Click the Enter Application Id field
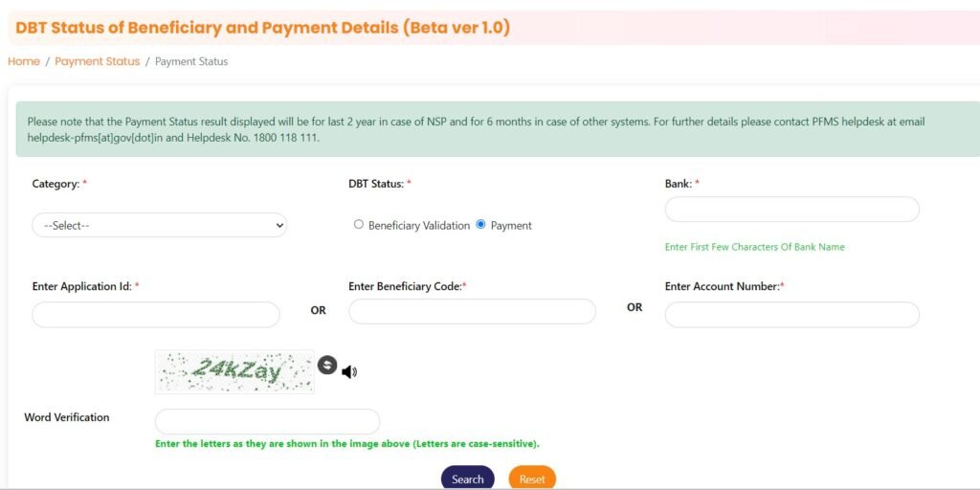 (x=156, y=315)
